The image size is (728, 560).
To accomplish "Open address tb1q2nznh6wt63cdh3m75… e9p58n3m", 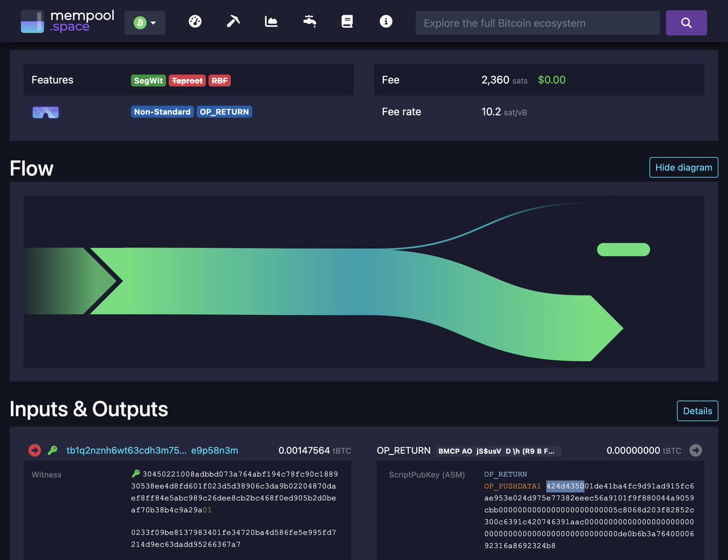I will [x=152, y=450].
